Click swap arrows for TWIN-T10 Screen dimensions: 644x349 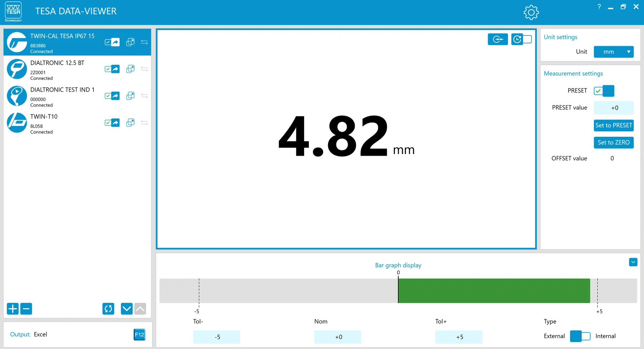pos(144,123)
